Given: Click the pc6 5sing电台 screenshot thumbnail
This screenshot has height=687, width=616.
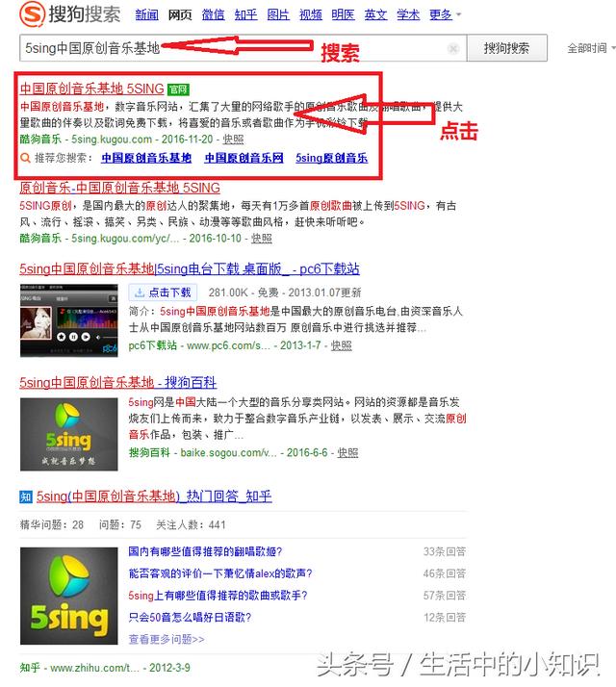Looking at the screenshot, I should [69, 320].
